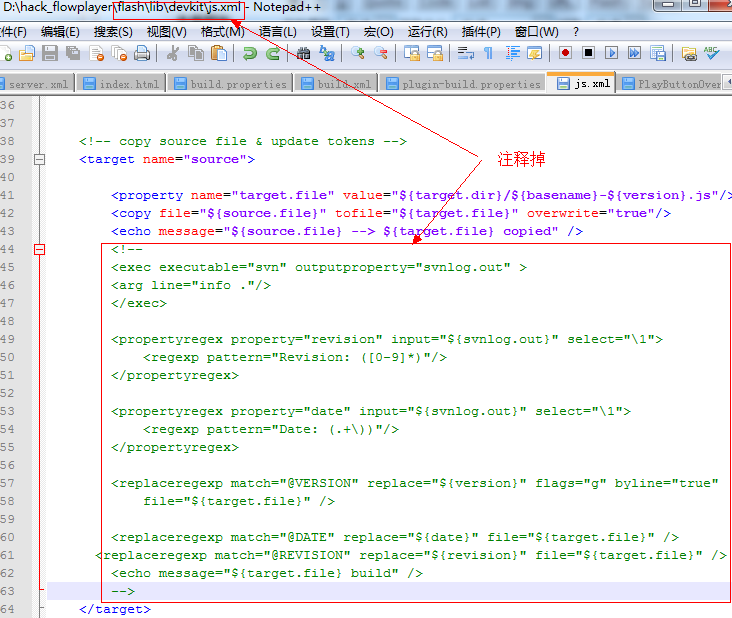Click the @VERSION replaceregexp line

point(415,483)
